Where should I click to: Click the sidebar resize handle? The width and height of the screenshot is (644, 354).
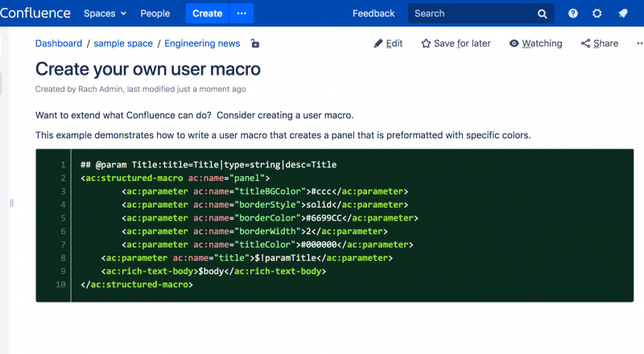tap(11, 203)
